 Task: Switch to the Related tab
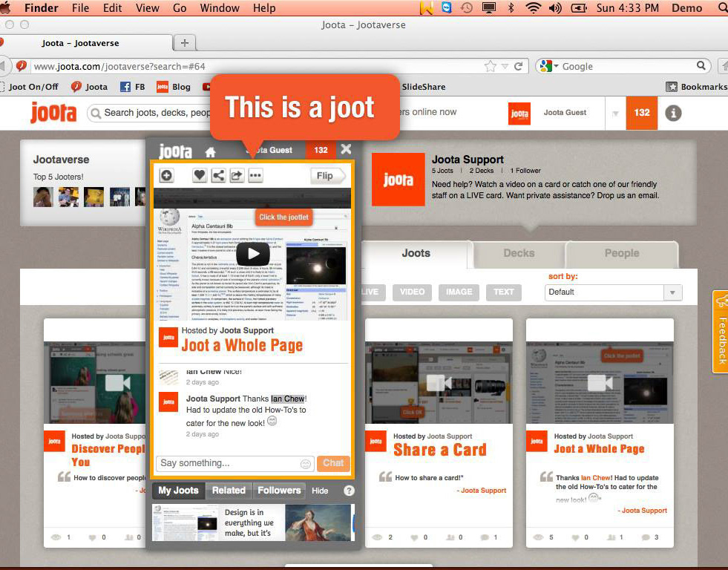[x=229, y=491]
